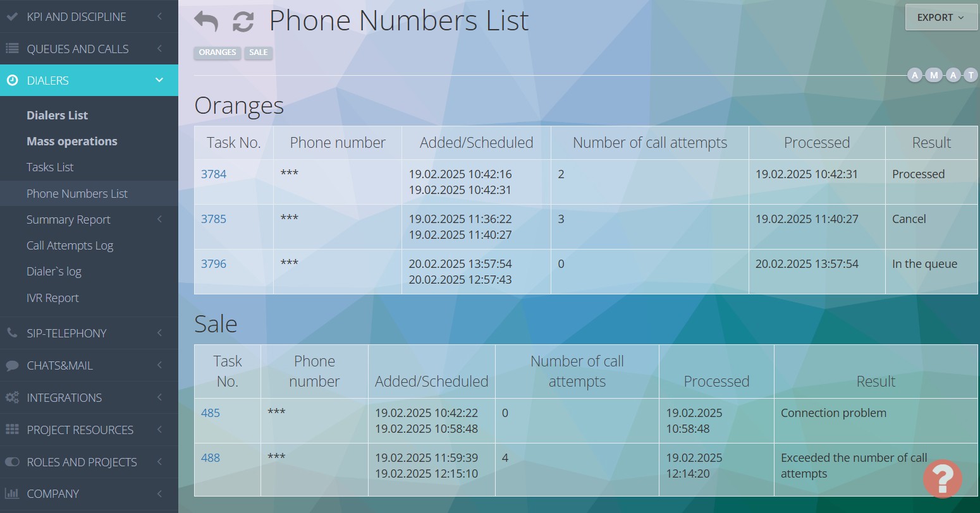Expand ROLES AND PROJECTS chevron
Viewport: 980px width, 513px height.
160,462
